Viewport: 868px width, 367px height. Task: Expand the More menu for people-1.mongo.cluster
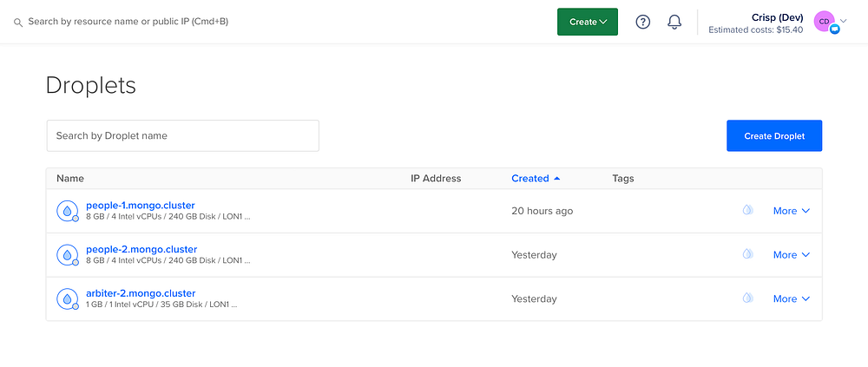pos(791,211)
